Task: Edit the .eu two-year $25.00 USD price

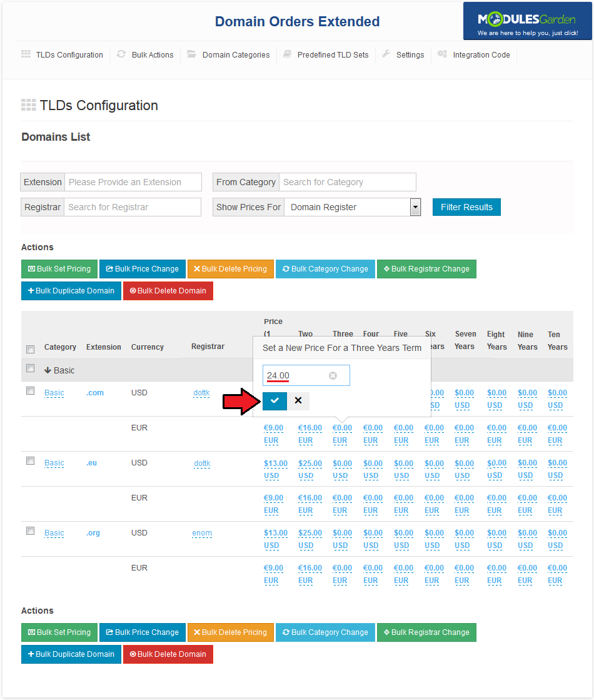Action: [x=310, y=469]
